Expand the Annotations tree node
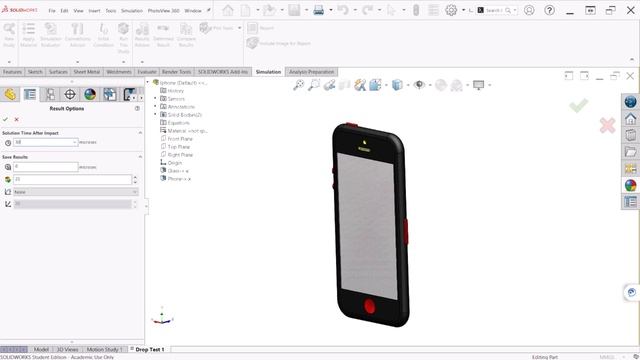 (155, 107)
